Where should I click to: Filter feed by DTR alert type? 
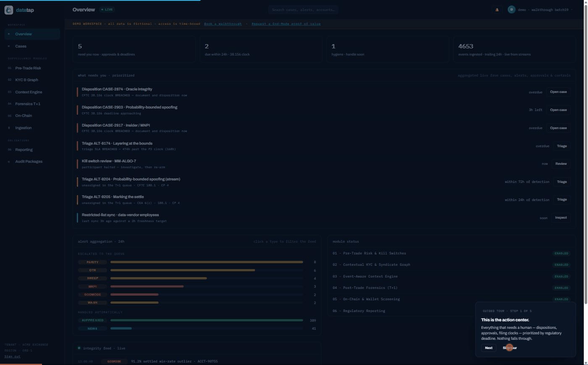[x=92, y=270]
